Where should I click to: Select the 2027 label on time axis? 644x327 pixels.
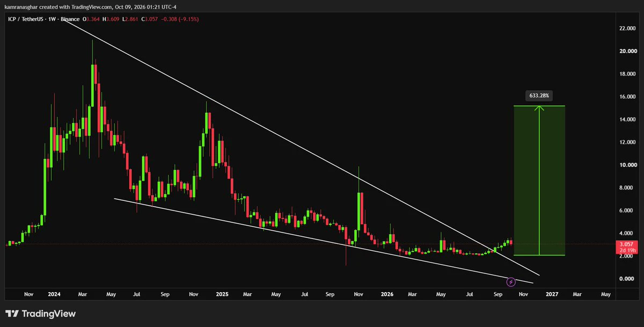(x=552, y=294)
